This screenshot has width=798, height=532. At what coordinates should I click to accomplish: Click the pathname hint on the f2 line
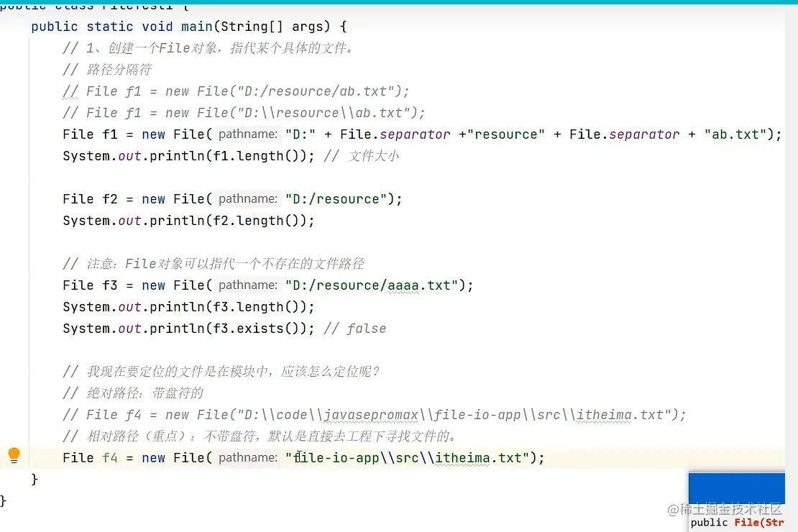(x=248, y=199)
